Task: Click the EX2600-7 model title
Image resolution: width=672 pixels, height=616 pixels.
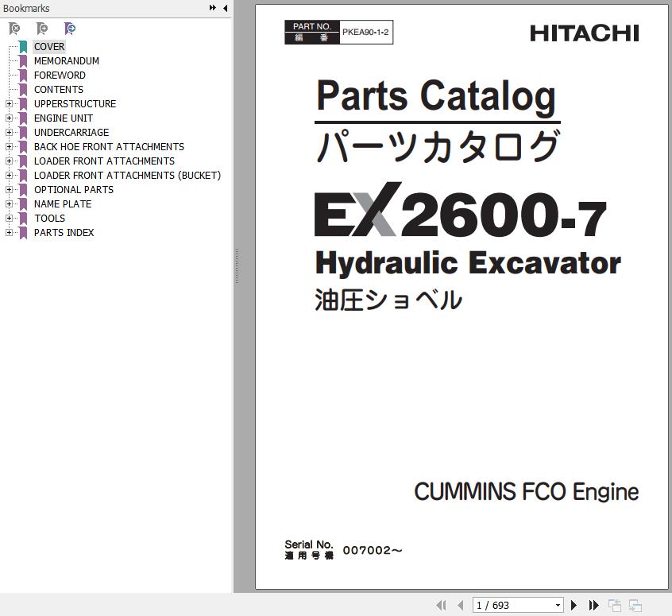Action: pos(460,210)
